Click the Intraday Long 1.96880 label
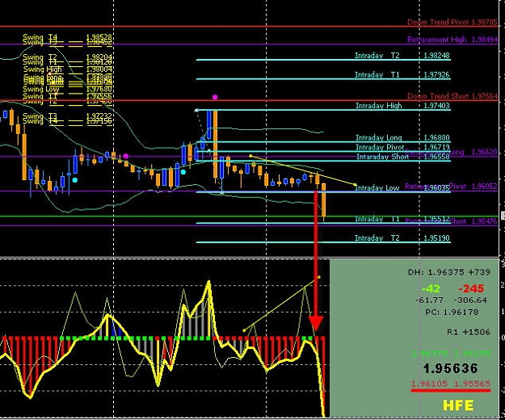505x420 pixels. click(x=402, y=138)
